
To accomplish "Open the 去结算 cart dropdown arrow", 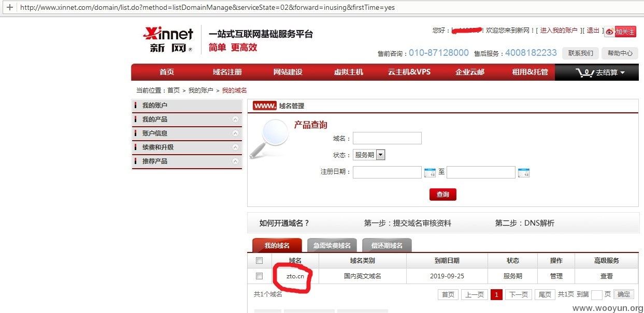I will [x=622, y=73].
